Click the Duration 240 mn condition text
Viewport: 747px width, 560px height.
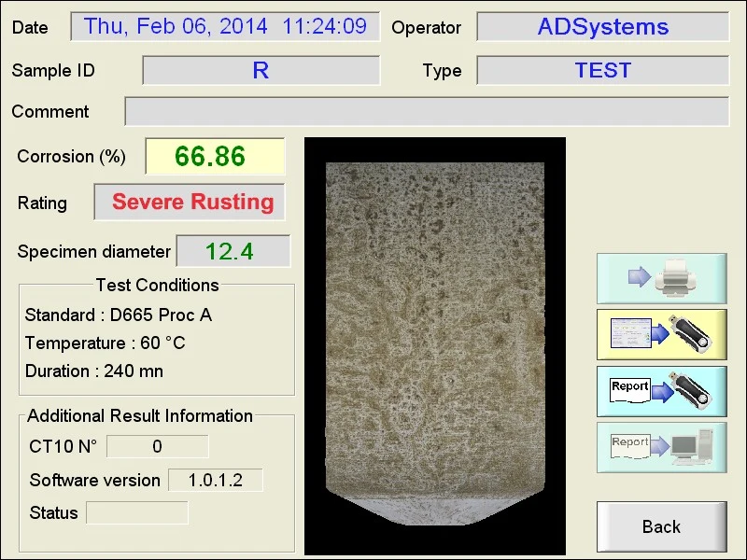[94, 371]
